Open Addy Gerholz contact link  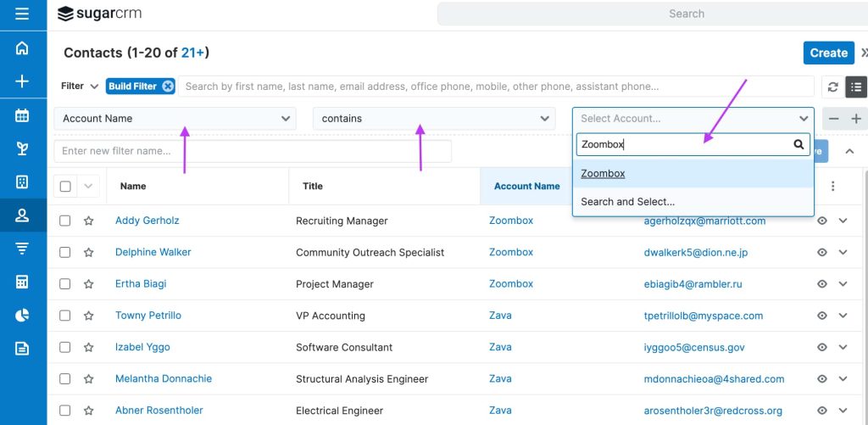click(x=147, y=221)
